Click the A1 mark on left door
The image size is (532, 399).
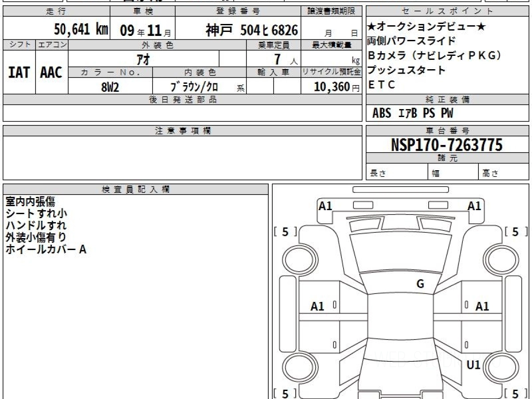(x=317, y=306)
